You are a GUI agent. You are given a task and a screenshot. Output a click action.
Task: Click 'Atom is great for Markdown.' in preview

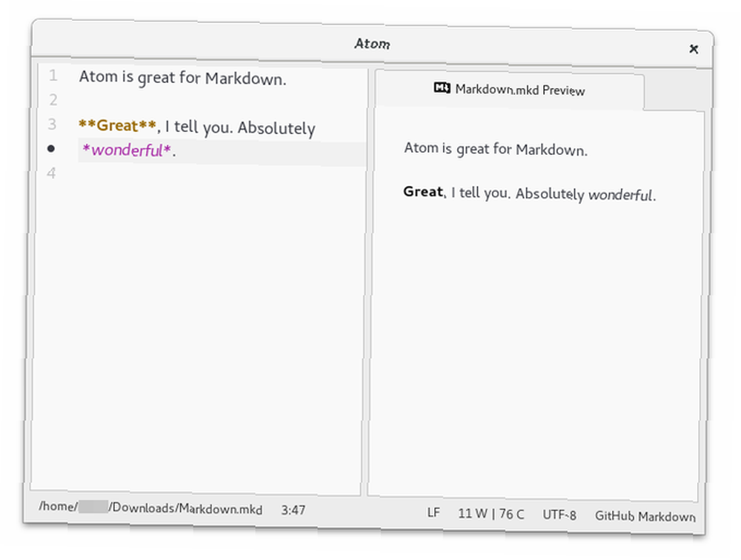click(496, 150)
